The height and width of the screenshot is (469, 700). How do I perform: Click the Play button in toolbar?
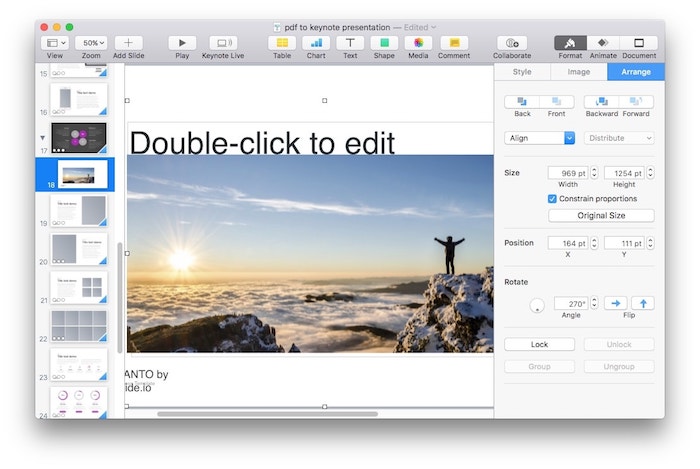tap(182, 43)
